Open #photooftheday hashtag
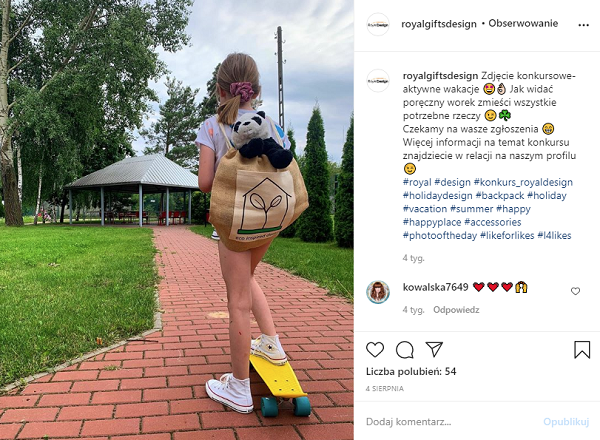Viewport: 600px width, 440px height. point(440,235)
